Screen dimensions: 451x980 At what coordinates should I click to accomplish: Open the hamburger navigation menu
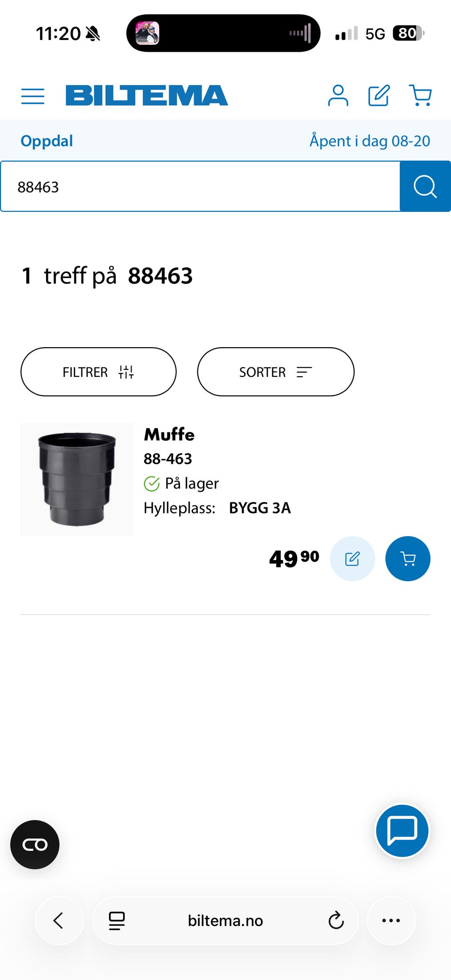pyautogui.click(x=33, y=96)
